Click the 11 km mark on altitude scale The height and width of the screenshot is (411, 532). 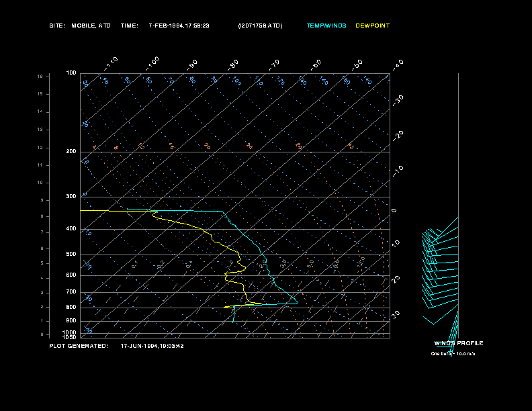40,165
